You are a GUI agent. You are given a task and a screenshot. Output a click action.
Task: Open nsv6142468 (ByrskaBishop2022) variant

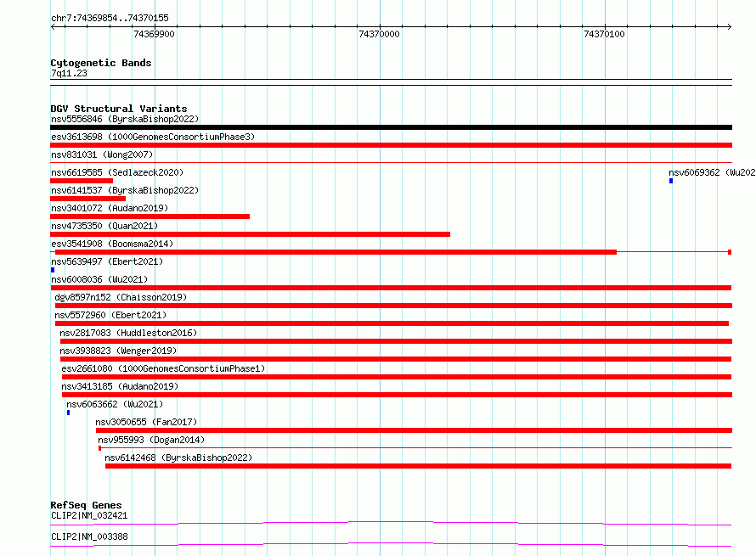178,458
